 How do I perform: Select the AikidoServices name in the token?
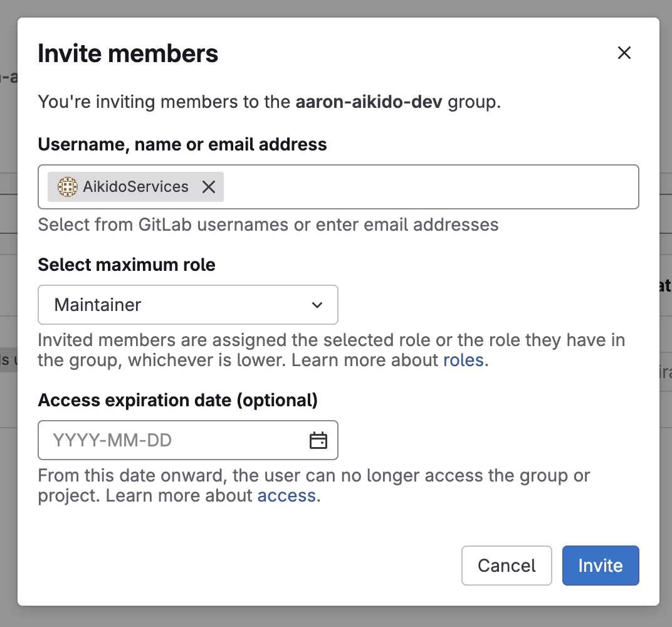[x=135, y=187]
